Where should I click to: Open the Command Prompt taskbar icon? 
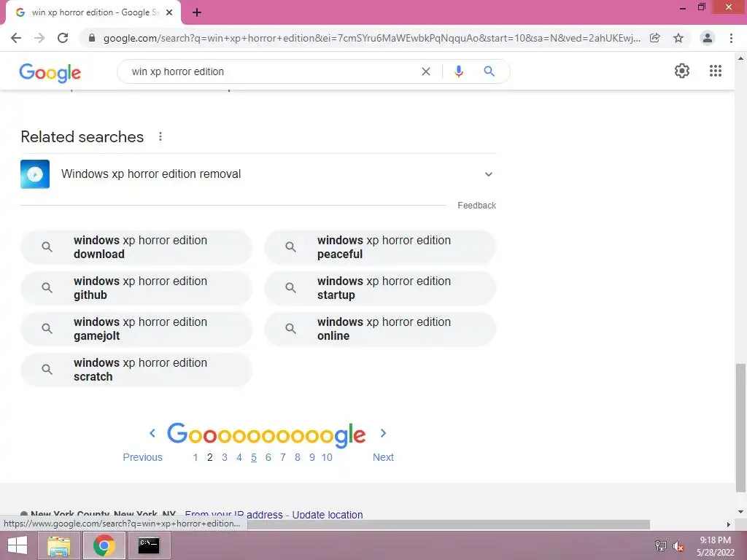[149, 545]
